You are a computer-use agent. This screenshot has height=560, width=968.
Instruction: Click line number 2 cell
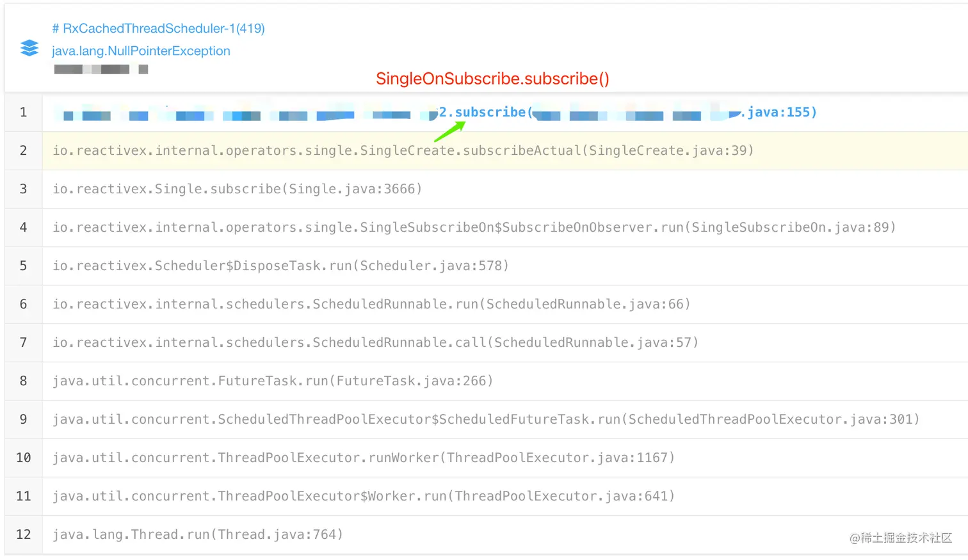[24, 151]
